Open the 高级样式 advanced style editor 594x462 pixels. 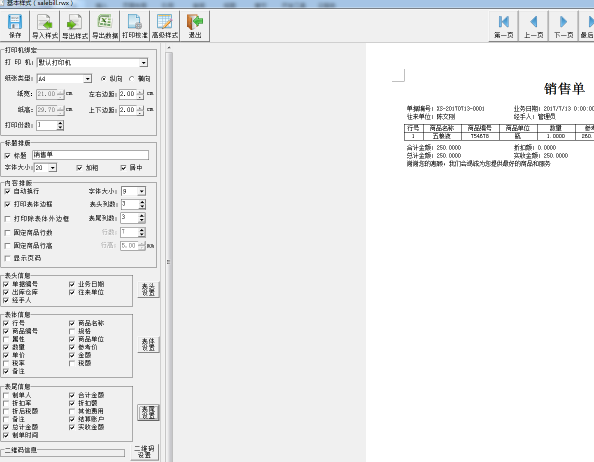165,26
